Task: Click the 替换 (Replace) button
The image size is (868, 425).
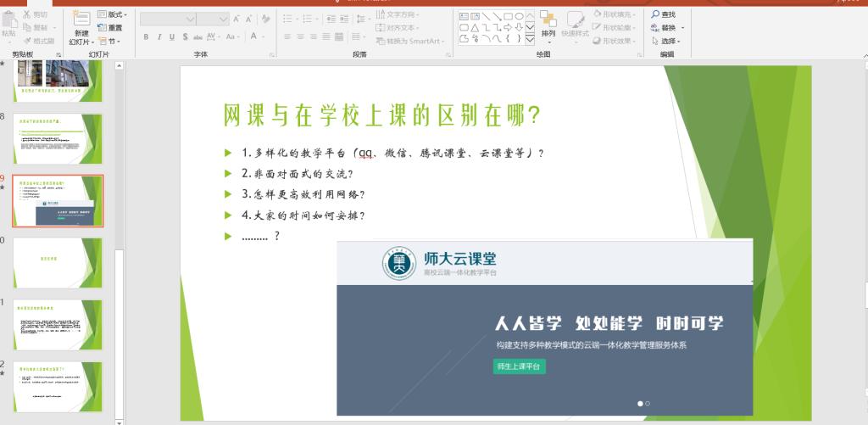Action: pyautogui.click(x=667, y=27)
